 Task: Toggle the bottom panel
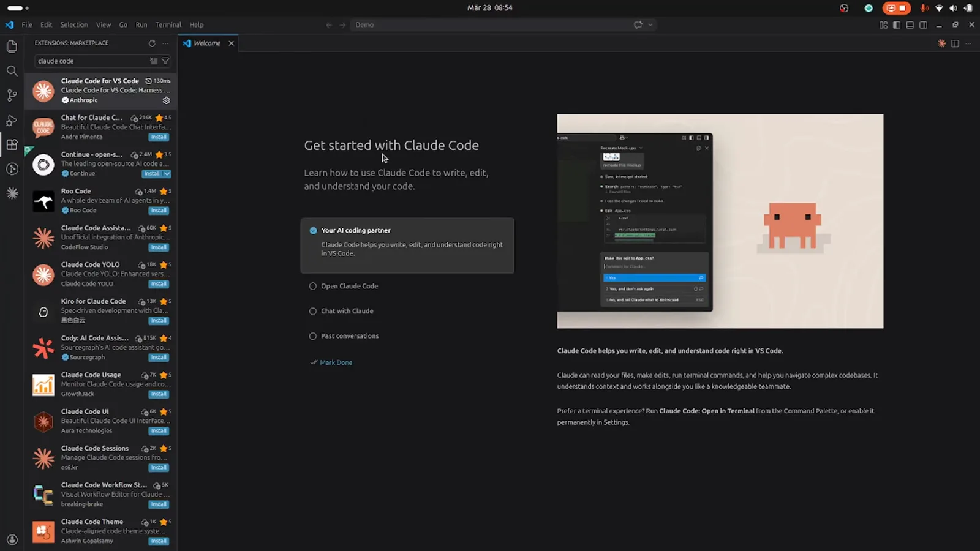tap(910, 25)
